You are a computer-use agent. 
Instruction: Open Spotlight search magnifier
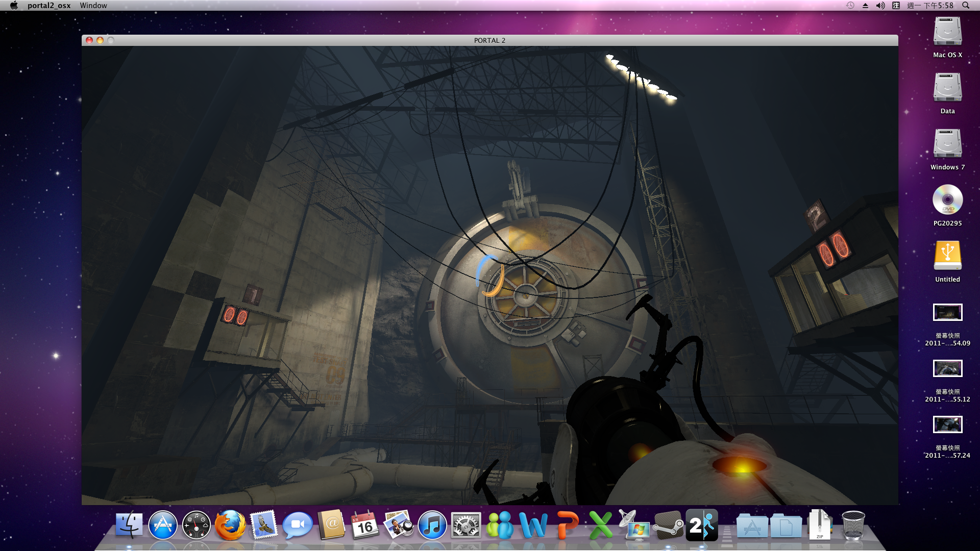pyautogui.click(x=966, y=6)
